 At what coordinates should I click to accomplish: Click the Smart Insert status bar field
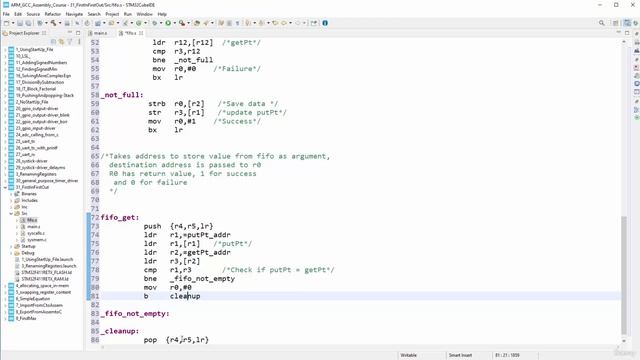tap(460, 355)
